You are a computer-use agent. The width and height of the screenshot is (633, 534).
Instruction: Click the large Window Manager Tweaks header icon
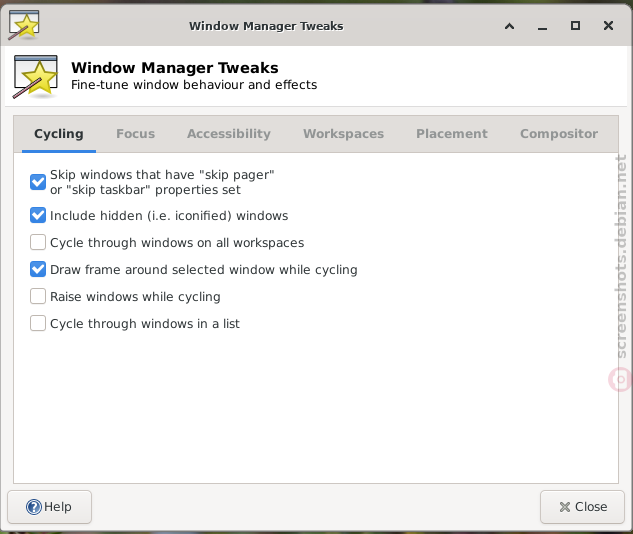tap(36, 77)
